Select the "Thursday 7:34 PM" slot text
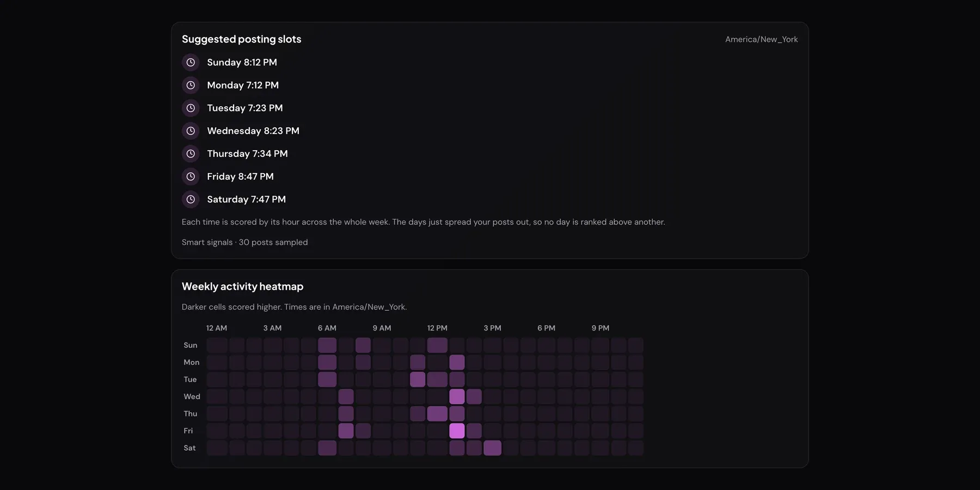This screenshot has height=490, width=980. (247, 154)
